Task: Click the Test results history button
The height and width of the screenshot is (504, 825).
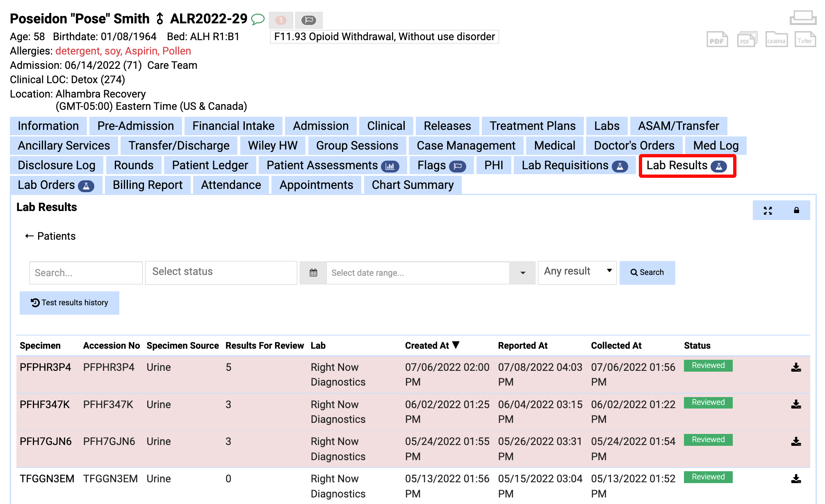Action: click(69, 303)
